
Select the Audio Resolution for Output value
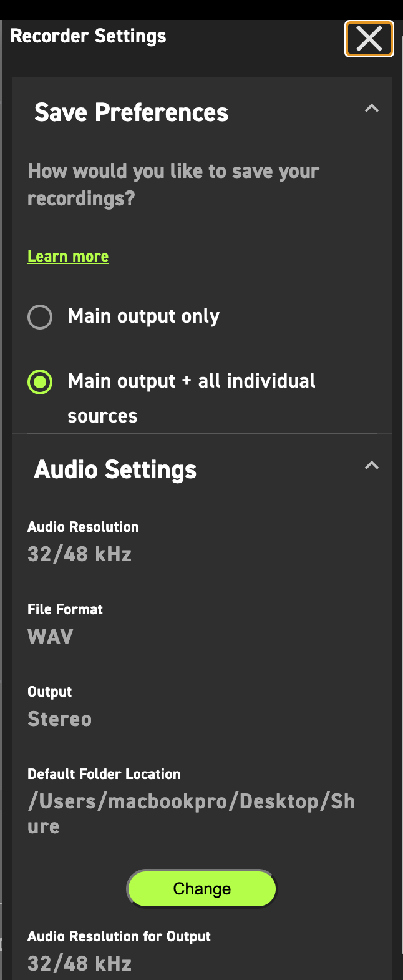click(79, 963)
